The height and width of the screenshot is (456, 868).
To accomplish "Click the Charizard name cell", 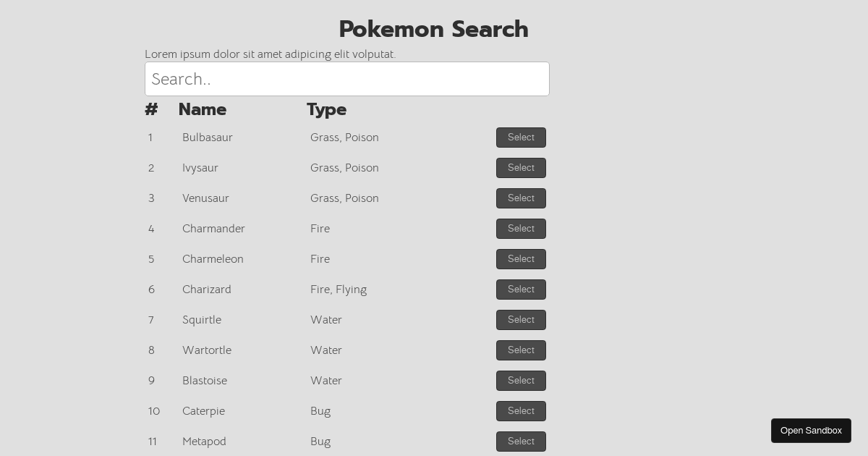I will 207,290.
